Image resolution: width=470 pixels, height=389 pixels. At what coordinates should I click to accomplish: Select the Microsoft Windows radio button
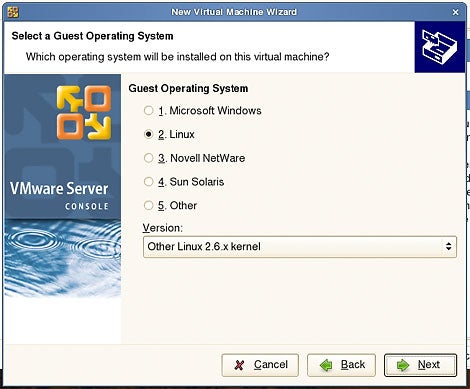point(148,110)
